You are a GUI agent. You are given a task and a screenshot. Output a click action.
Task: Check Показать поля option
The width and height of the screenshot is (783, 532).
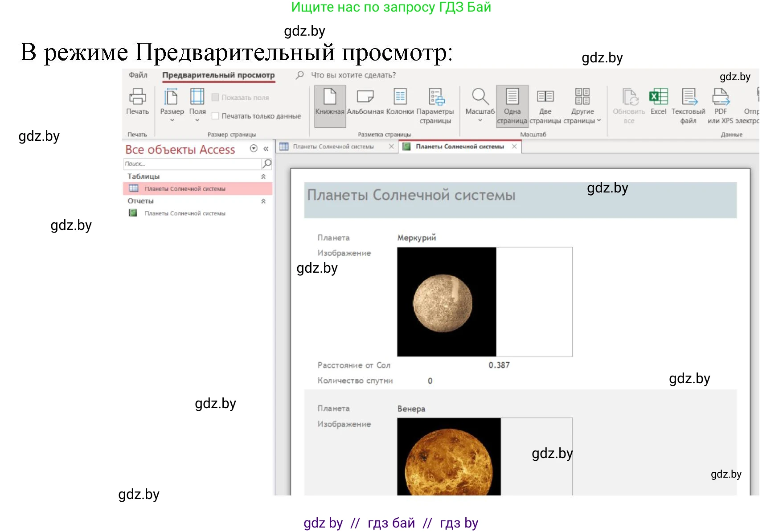click(x=216, y=97)
